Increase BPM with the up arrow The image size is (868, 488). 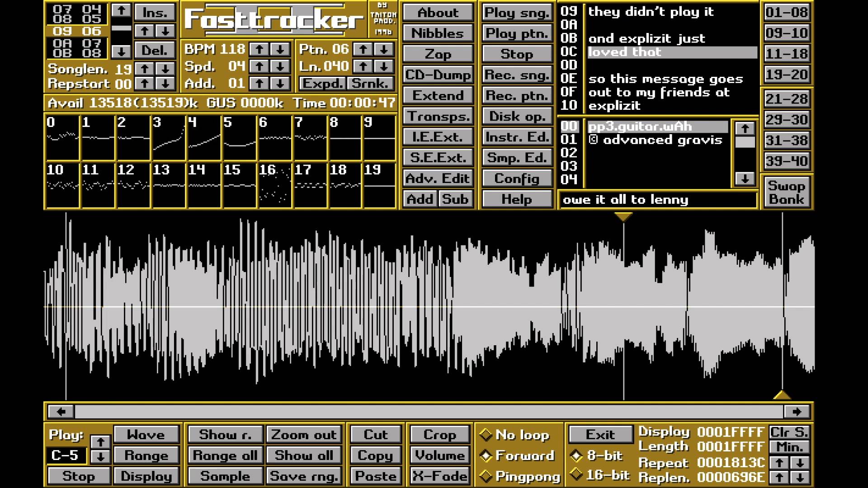point(259,49)
